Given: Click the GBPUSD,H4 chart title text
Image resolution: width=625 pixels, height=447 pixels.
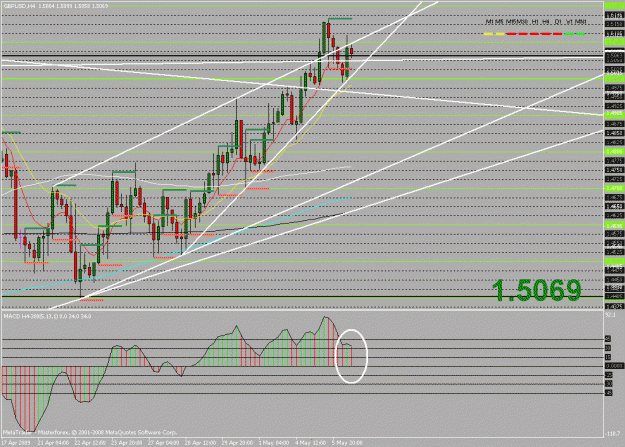Looking at the screenshot, I should [x=18, y=6].
